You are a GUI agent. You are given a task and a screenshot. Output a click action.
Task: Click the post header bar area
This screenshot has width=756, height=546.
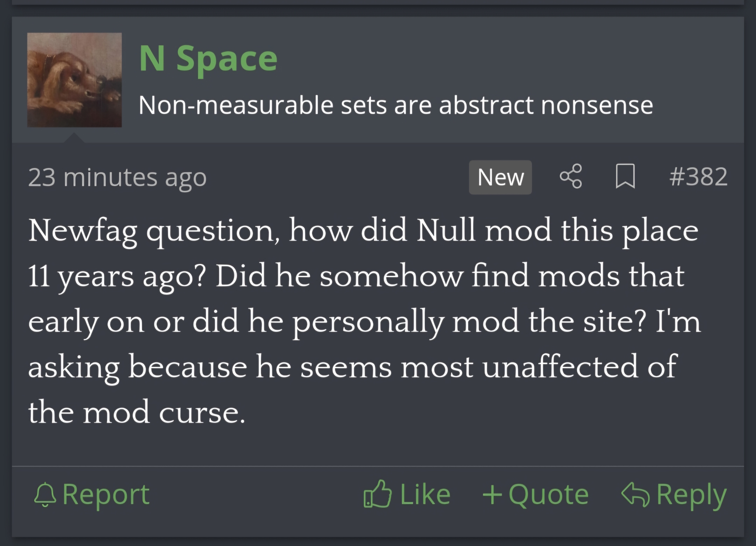pyautogui.click(x=378, y=80)
